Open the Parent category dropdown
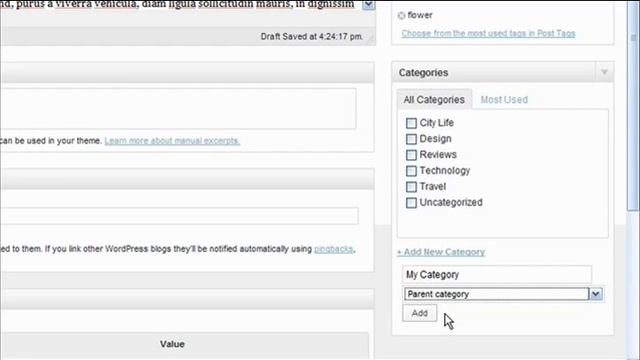 (503, 294)
